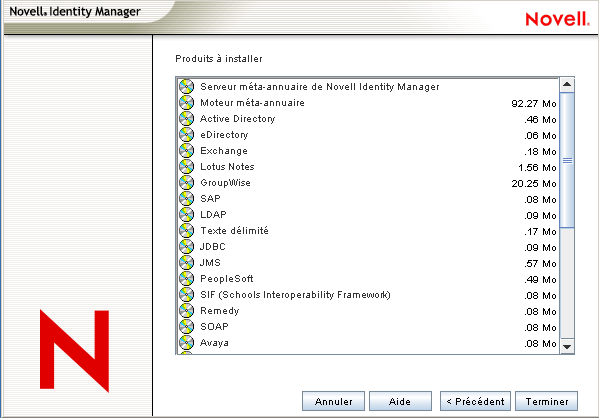
Task: Finish installation with the Terminer button
Action: click(x=547, y=401)
